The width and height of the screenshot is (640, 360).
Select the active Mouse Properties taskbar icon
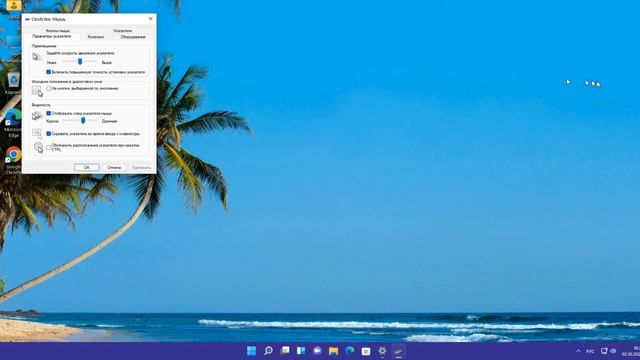point(399,351)
